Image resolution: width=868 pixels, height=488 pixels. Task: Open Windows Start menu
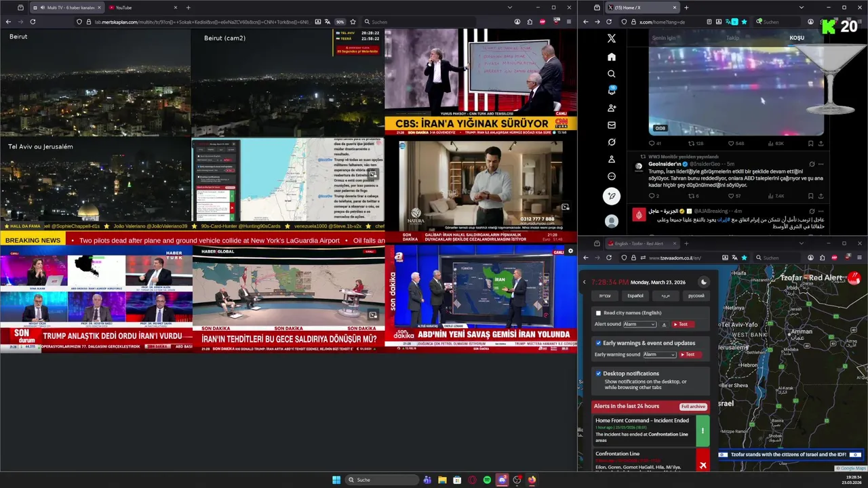[336, 480]
